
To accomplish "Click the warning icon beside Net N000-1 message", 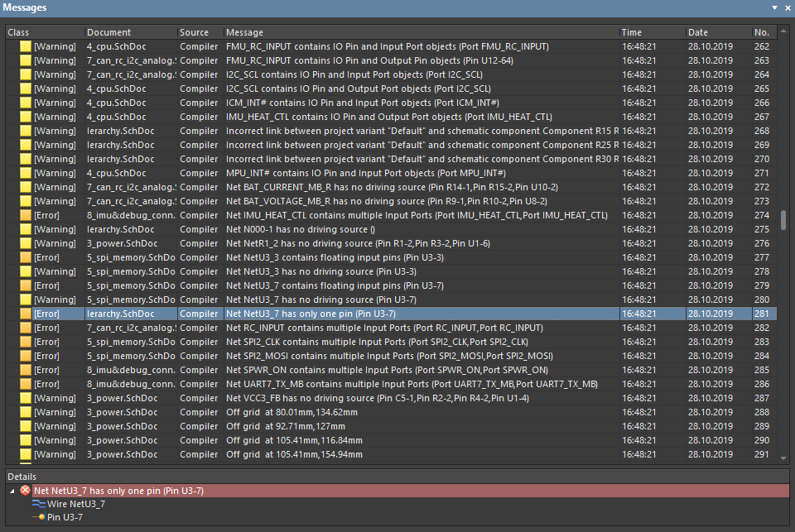I will [25, 229].
